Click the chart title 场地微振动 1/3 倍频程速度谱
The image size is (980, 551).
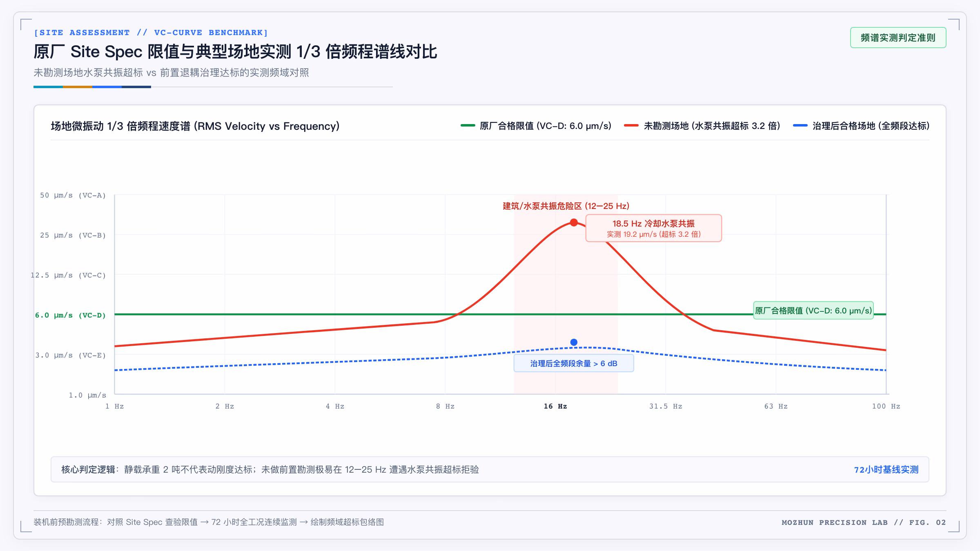(195, 126)
